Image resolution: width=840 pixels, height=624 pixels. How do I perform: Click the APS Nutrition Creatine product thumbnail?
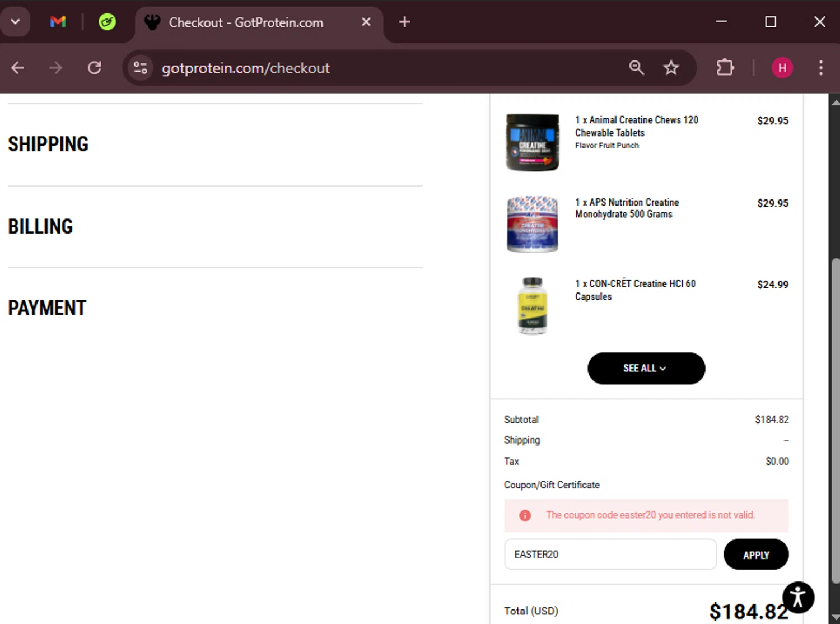(532, 224)
